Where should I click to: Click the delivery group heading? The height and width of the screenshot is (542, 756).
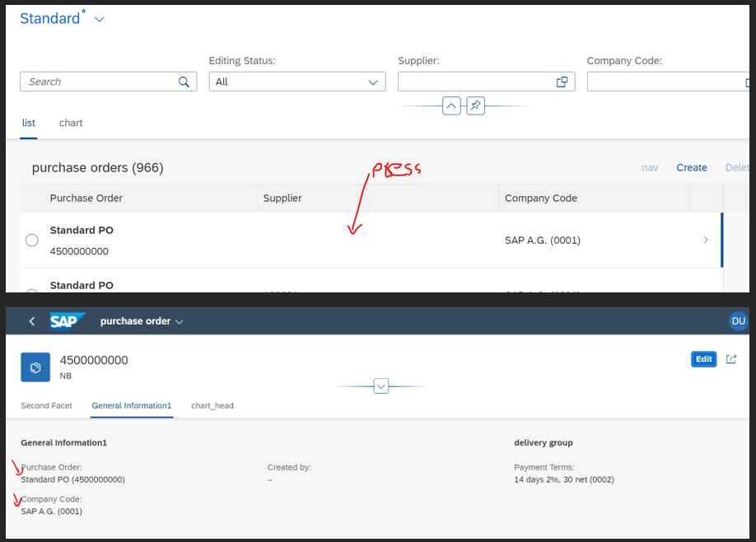[x=544, y=442]
